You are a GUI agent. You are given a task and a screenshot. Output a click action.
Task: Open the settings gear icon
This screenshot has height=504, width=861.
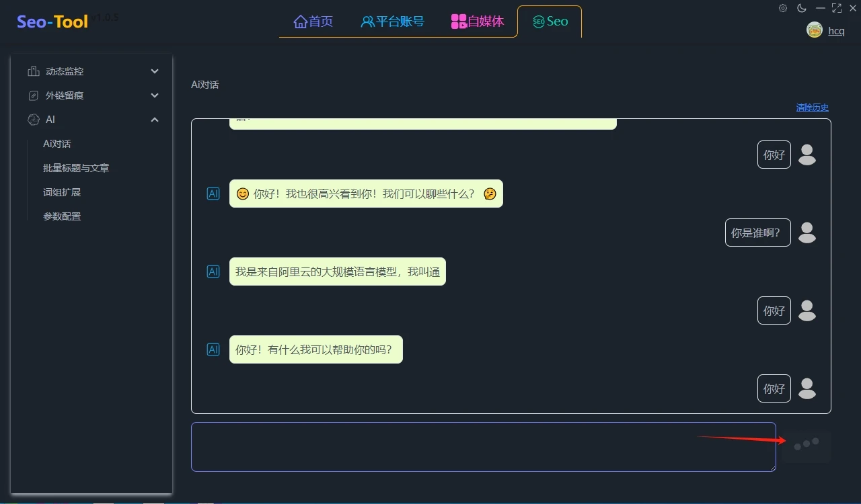782,8
